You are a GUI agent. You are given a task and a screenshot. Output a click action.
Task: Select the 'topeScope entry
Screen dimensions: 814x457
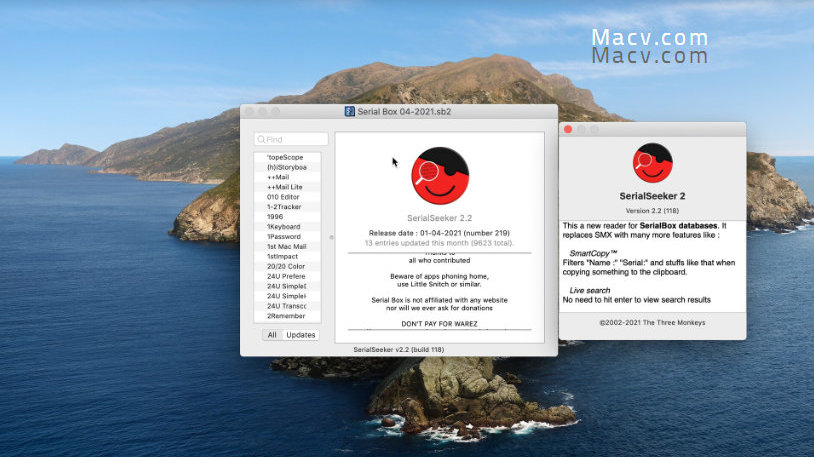tap(287, 157)
